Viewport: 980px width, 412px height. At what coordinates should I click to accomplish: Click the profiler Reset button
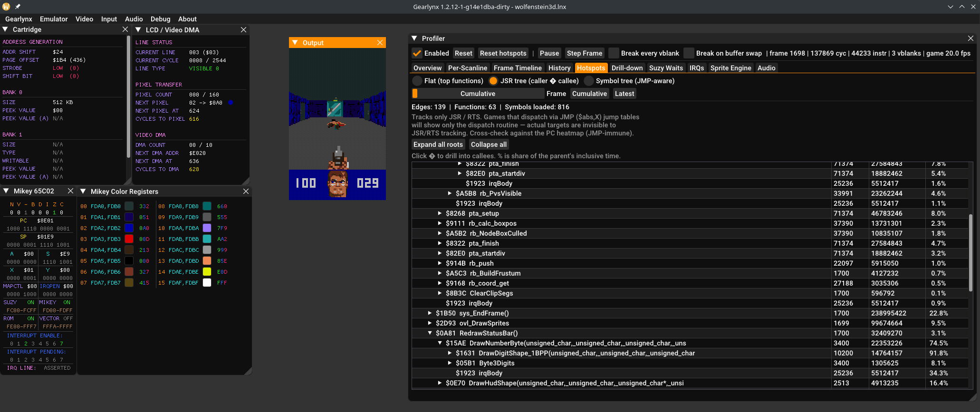[x=463, y=53]
